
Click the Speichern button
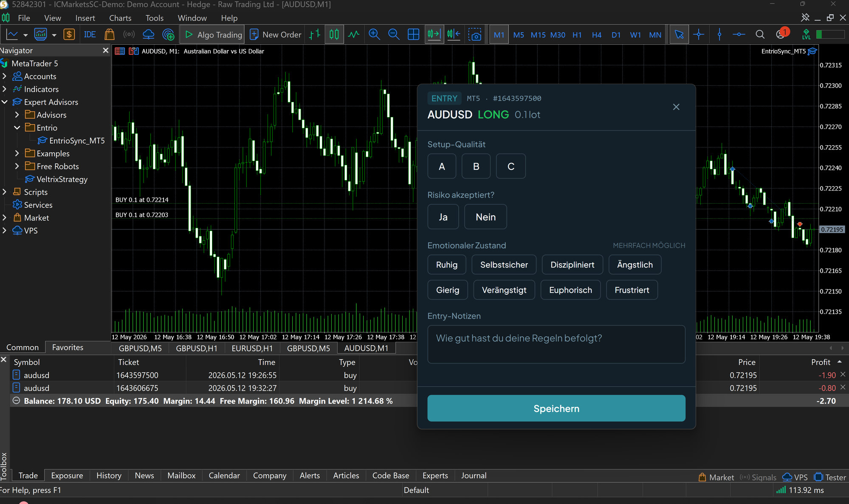click(x=556, y=408)
